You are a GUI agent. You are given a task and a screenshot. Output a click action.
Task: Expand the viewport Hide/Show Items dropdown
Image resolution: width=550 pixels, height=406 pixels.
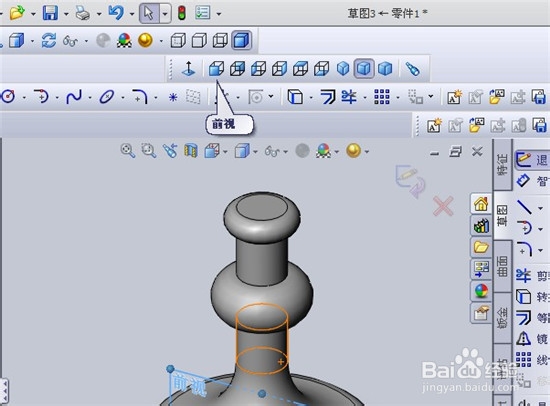[x=286, y=152]
